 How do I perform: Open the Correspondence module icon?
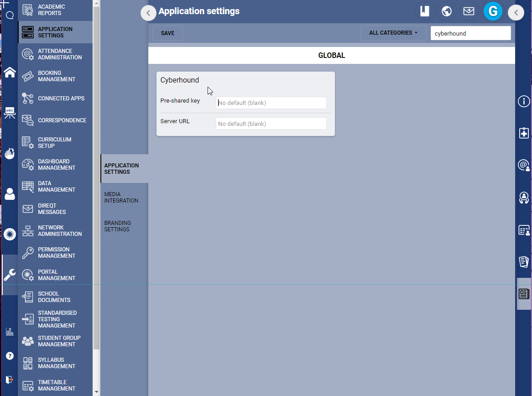(27, 120)
